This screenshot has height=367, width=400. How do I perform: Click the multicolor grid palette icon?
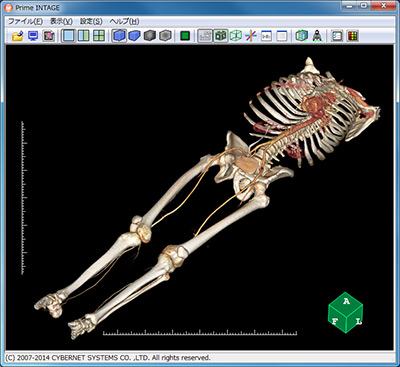point(352,36)
